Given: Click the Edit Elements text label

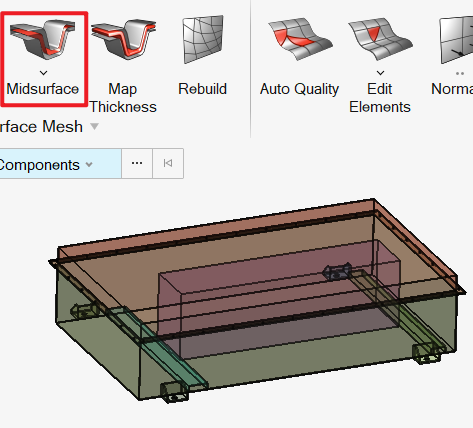Looking at the screenshot, I should point(380,98).
